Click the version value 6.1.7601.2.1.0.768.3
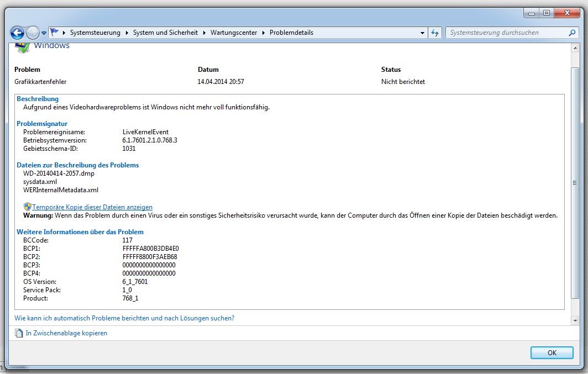The height and width of the screenshot is (374, 588). 150,140
